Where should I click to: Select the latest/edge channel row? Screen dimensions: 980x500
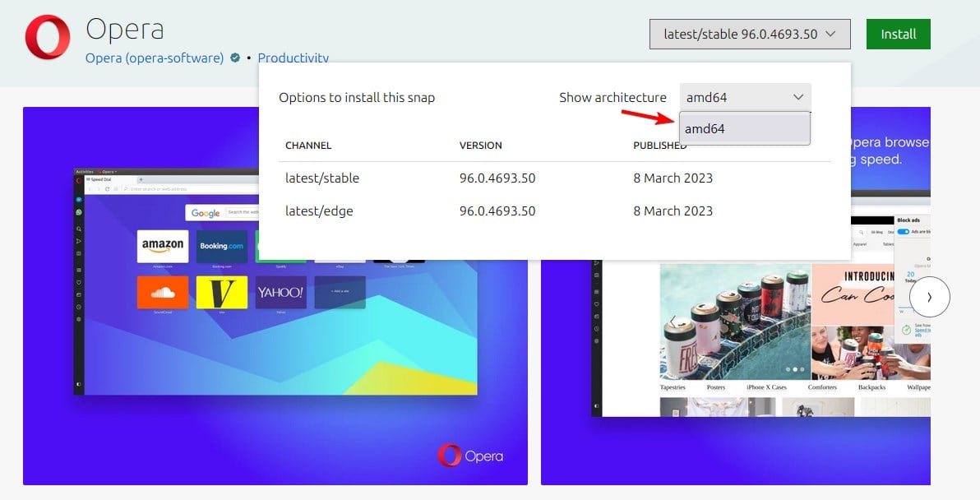[x=554, y=211]
